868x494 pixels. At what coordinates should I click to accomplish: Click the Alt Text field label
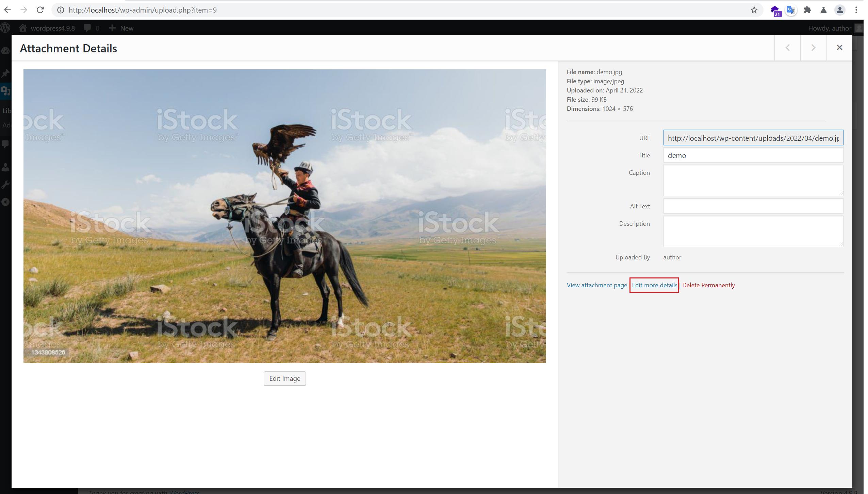(x=640, y=206)
